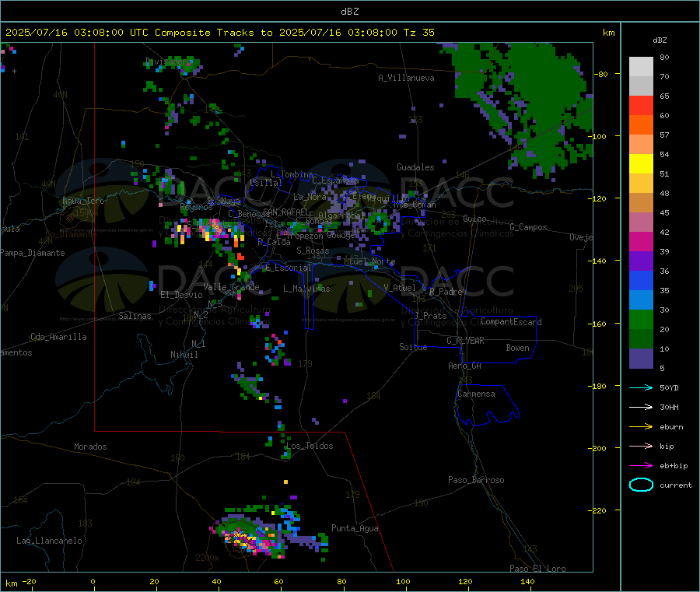Click the 30HM white arrow legend icon
Screen dimensions: 700x592
pyautogui.click(x=641, y=407)
